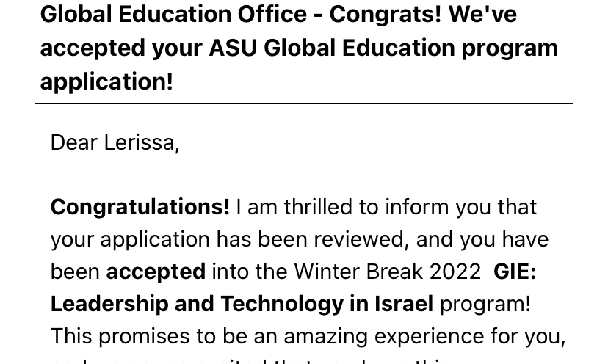The image size is (608, 364).
Task: Click the word "Dear" in the greeting
Action: (x=73, y=142)
